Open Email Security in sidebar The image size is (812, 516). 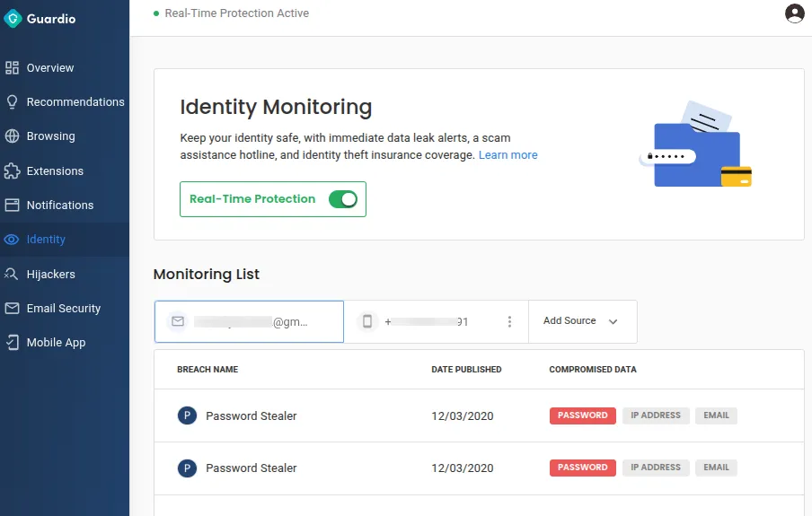[64, 308]
